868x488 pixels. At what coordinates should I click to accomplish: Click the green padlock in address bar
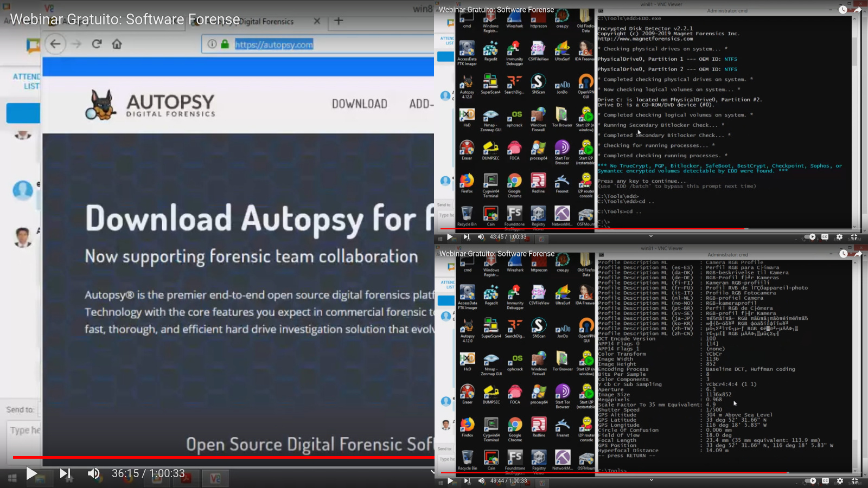[x=225, y=44]
